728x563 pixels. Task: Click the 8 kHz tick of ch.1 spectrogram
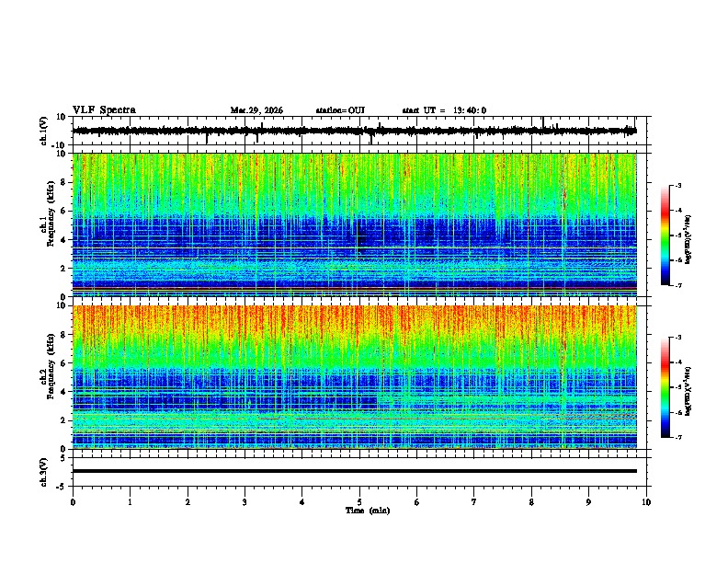(63, 182)
